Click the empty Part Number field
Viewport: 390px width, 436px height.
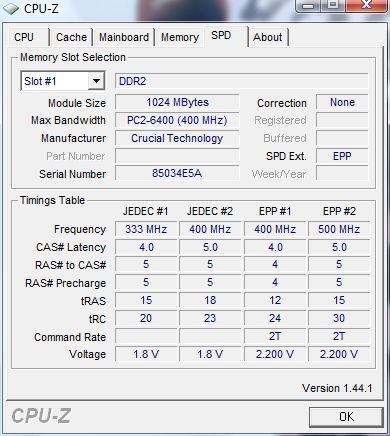[177, 156]
